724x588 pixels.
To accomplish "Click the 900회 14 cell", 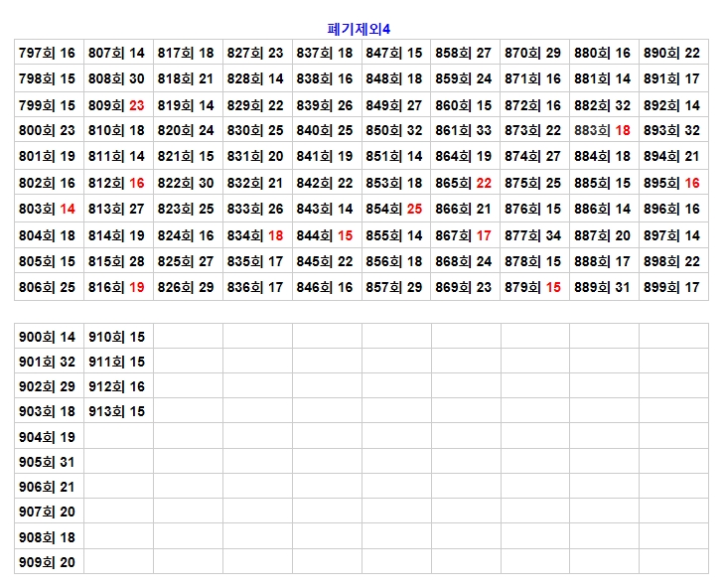I will pyautogui.click(x=48, y=338).
